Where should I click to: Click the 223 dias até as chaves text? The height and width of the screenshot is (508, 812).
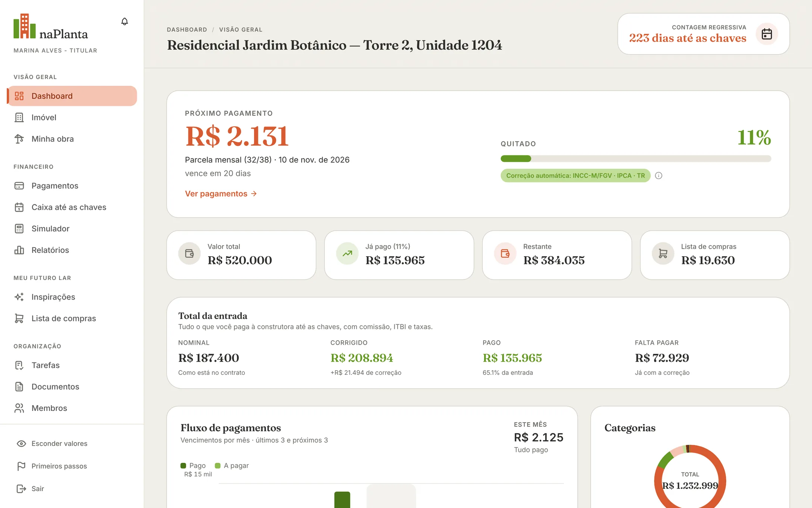tap(688, 38)
